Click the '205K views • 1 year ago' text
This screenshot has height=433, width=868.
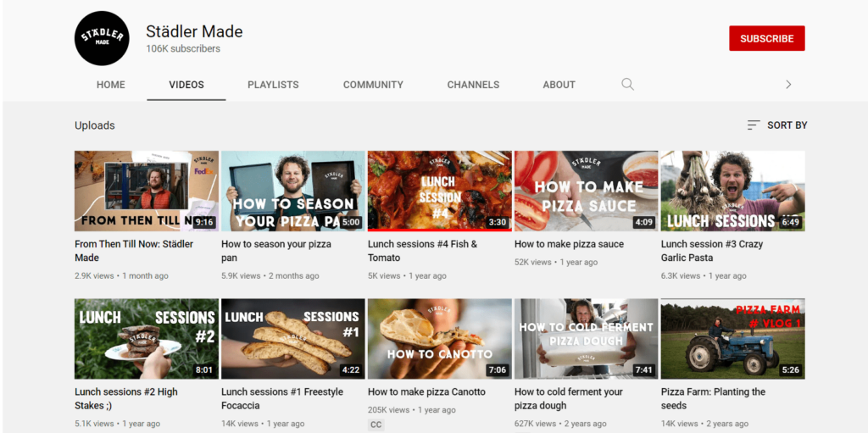point(412,410)
